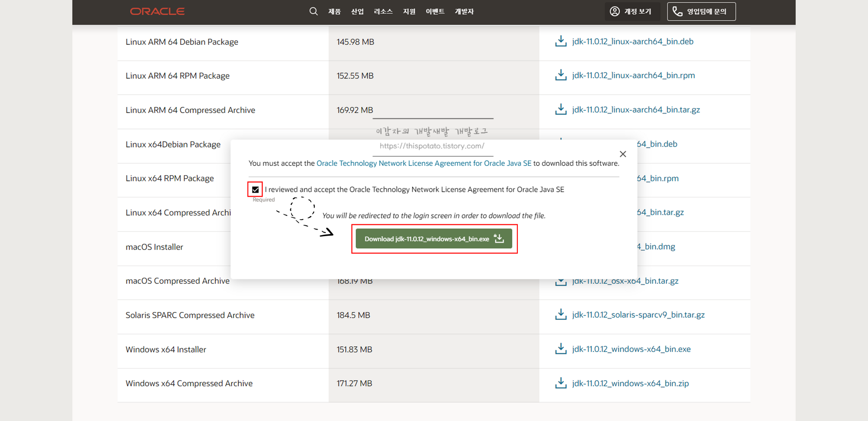Select Windows x64 Compressed Archive text
The image size is (868, 421).
pos(189,384)
